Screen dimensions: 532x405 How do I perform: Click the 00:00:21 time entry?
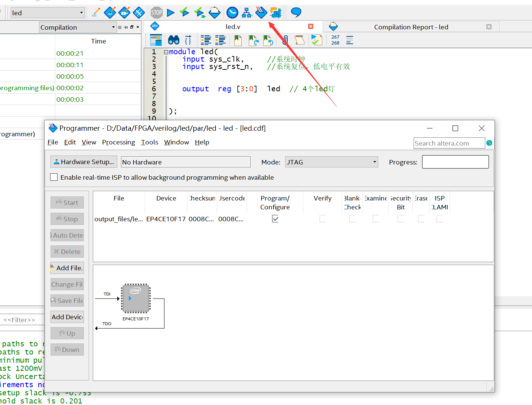pyautogui.click(x=70, y=53)
